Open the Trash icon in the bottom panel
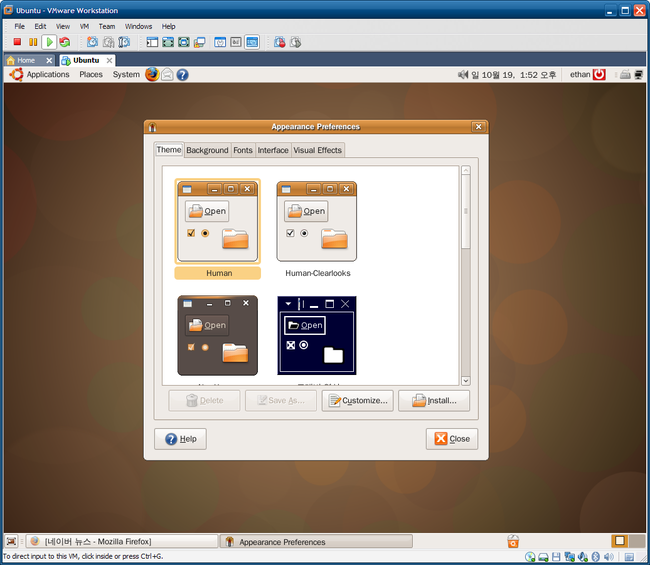This screenshot has height=565, width=650. coord(513,541)
